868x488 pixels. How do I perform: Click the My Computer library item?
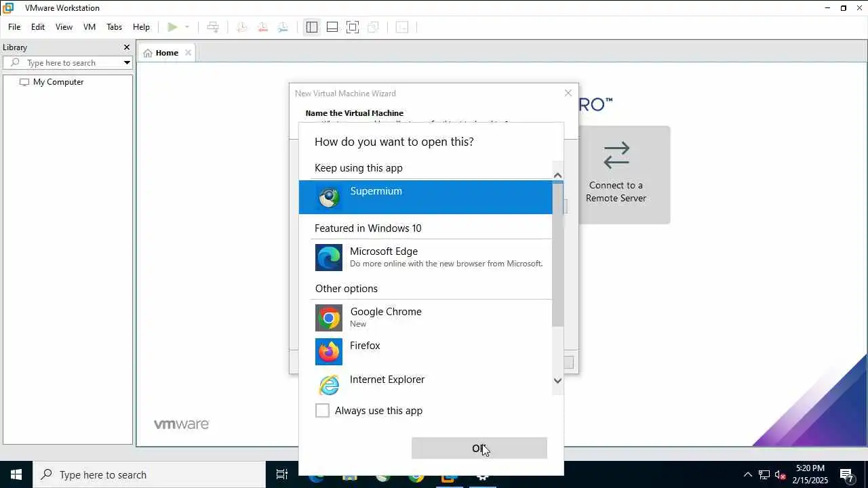click(x=52, y=82)
